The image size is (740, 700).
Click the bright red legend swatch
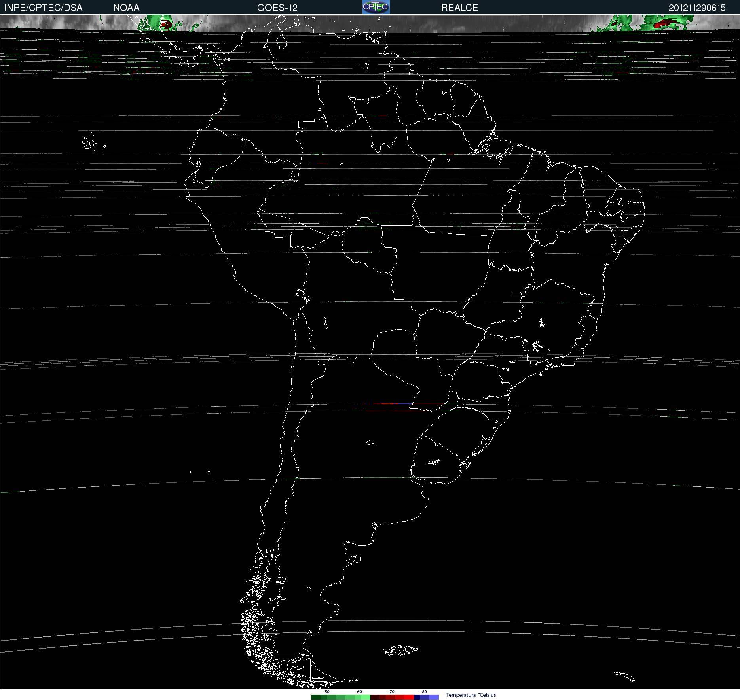pos(409,697)
